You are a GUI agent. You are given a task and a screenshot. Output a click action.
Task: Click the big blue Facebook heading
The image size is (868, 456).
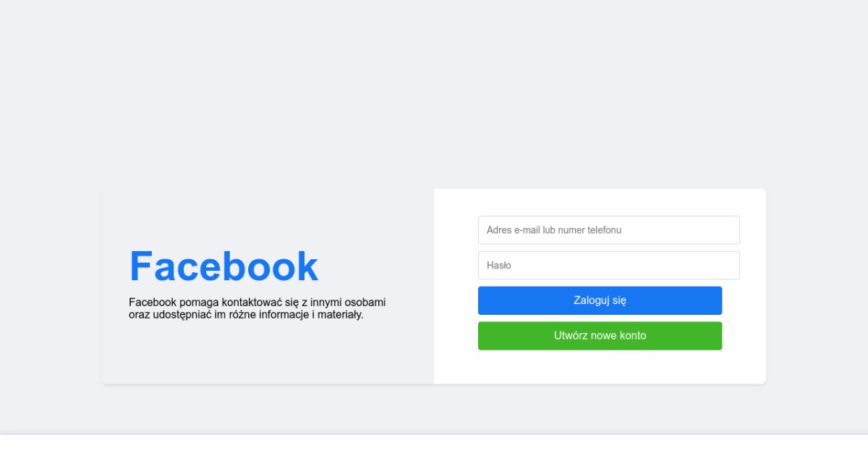coord(224,266)
